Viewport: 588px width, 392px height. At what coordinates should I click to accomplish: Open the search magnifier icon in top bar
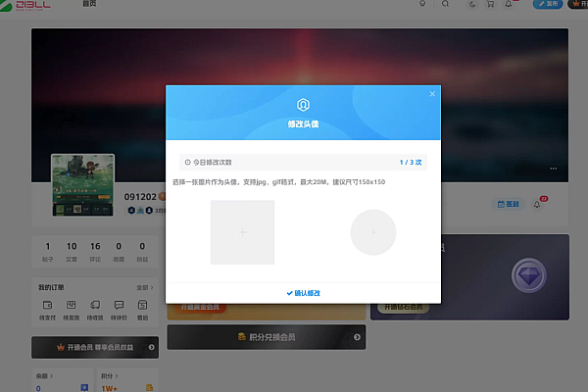(x=445, y=4)
